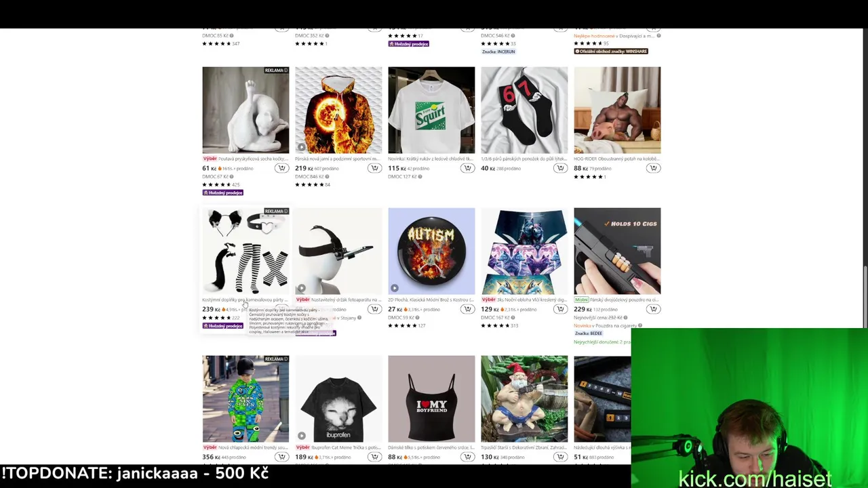Open I Love My Boyfriend tank top image

click(431, 399)
